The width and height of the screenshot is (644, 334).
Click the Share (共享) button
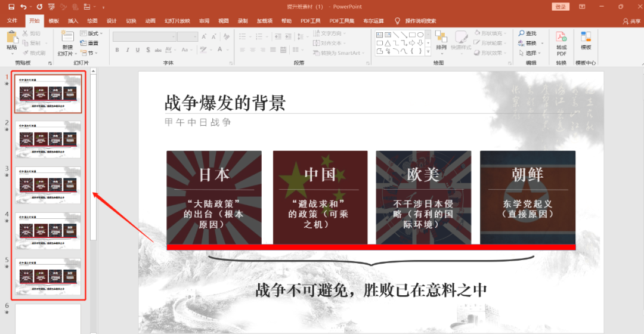631,21
